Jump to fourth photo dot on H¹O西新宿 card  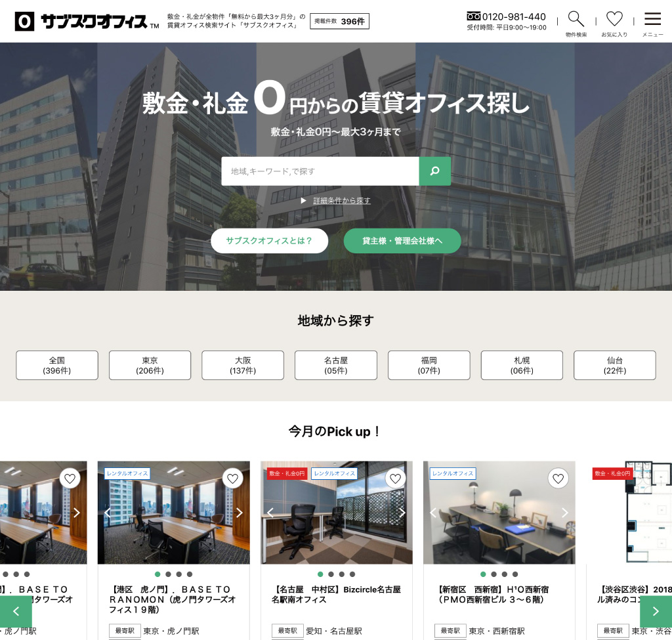(x=515, y=574)
